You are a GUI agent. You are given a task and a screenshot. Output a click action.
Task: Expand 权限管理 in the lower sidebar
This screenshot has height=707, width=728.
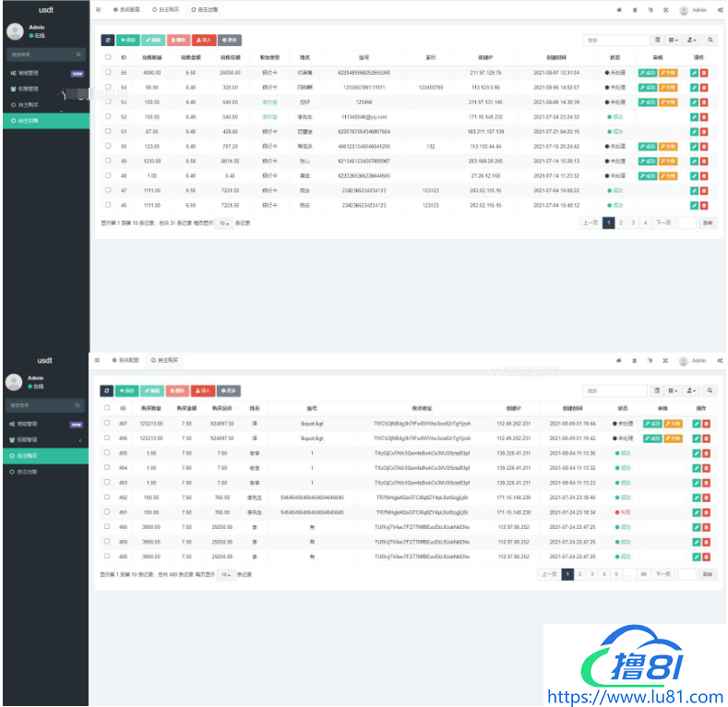pos(43,439)
